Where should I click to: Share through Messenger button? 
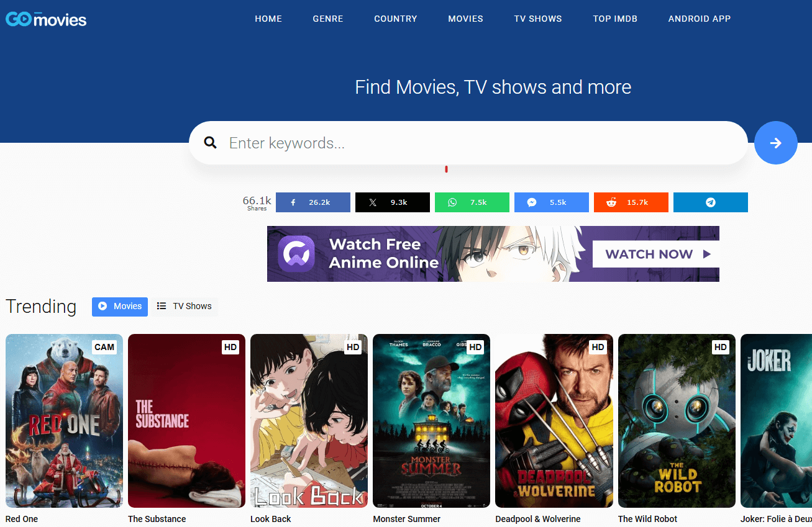(x=551, y=202)
